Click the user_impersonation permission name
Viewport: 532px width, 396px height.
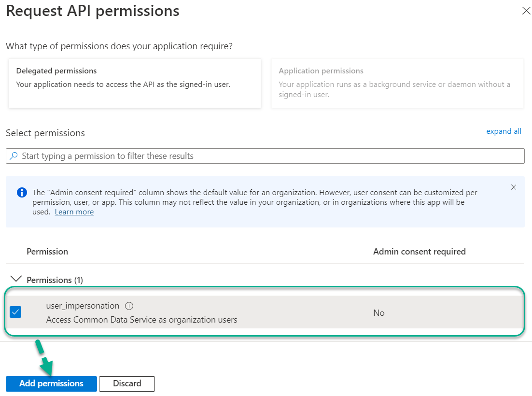pyautogui.click(x=83, y=305)
